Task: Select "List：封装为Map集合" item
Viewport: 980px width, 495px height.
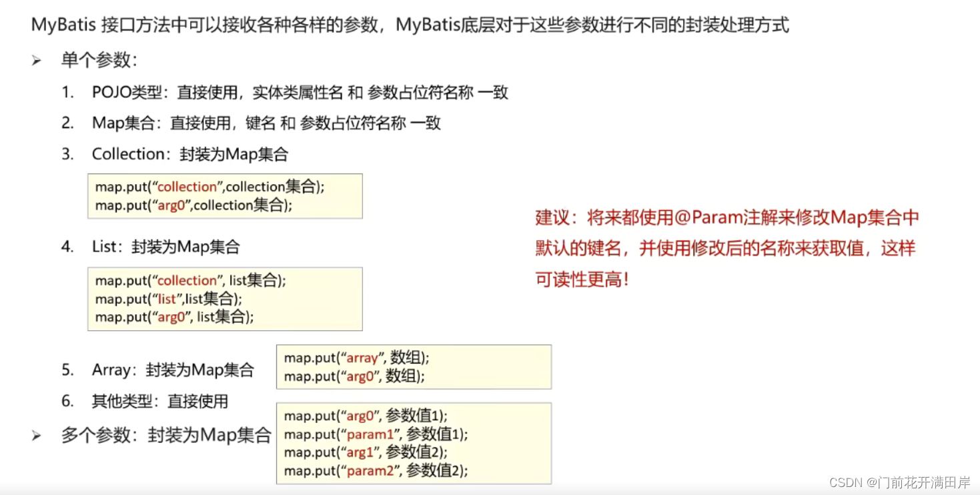Action: coord(166,247)
